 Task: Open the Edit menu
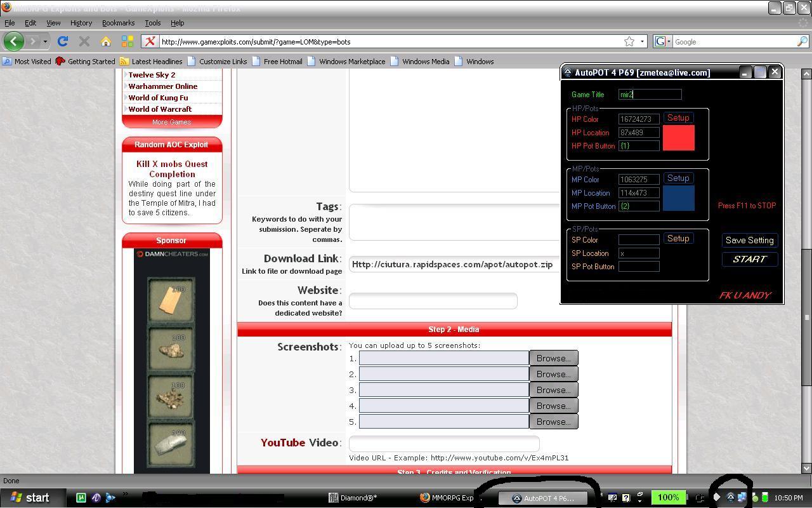[30, 23]
